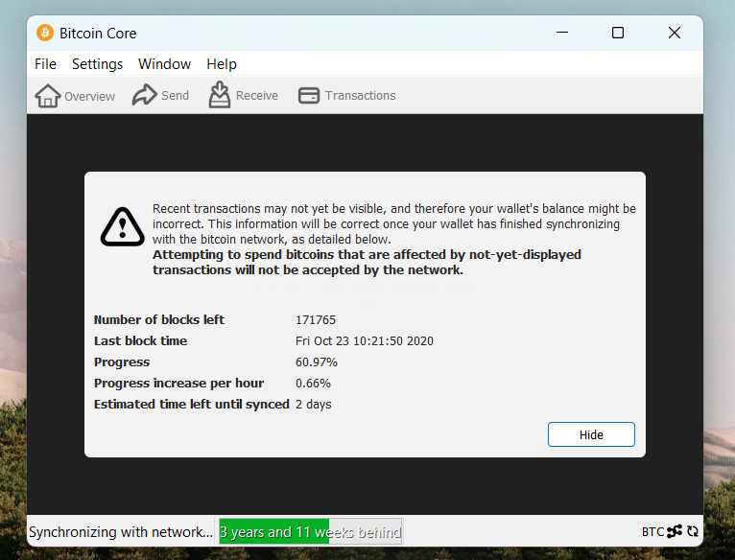Viewport: 735px width, 560px height.
Task: Click the sync spinner status icon
Action: click(x=693, y=531)
